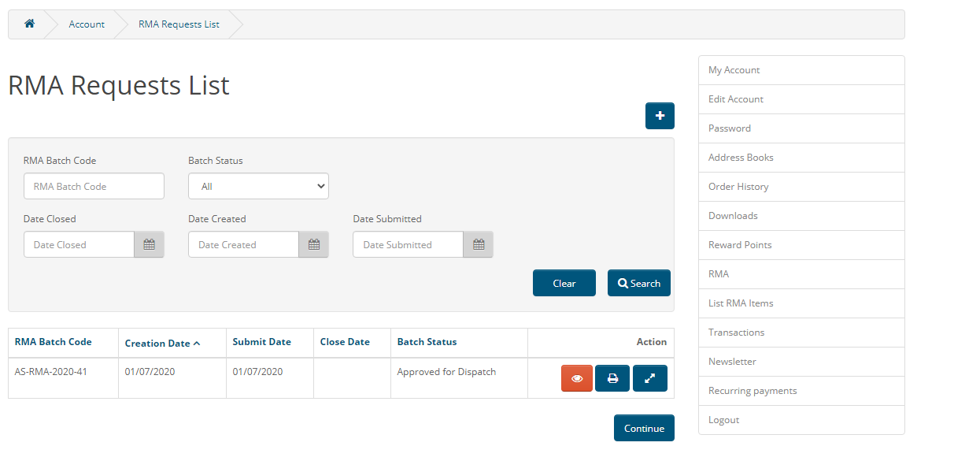
Task: Focus the RMA Batch Code input field
Action: pyautogui.click(x=94, y=186)
